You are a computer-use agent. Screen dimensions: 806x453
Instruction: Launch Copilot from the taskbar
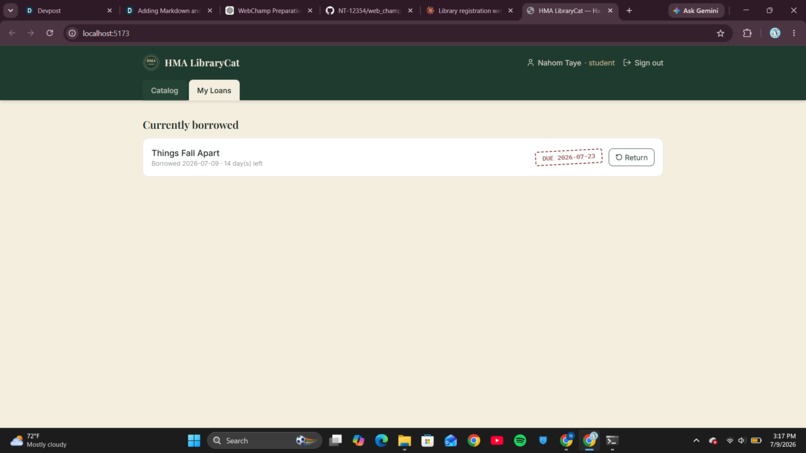point(358,441)
